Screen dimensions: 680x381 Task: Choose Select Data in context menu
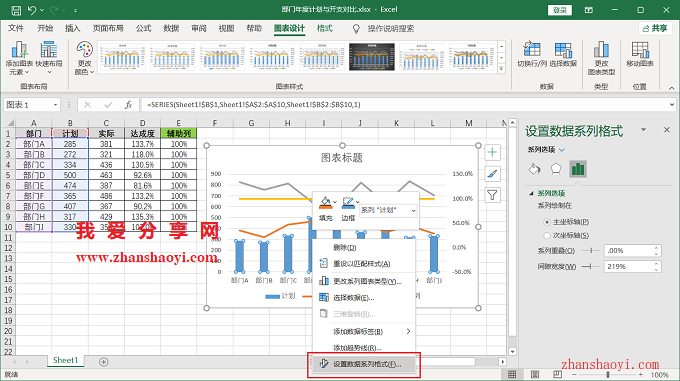tap(363, 298)
